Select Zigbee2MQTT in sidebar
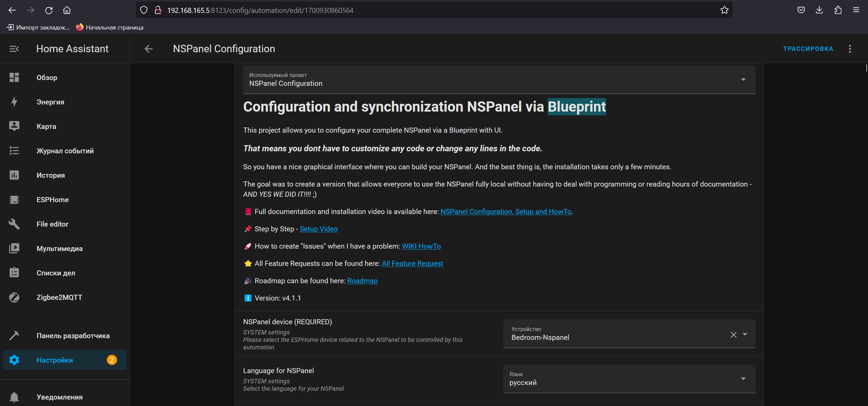 [59, 297]
